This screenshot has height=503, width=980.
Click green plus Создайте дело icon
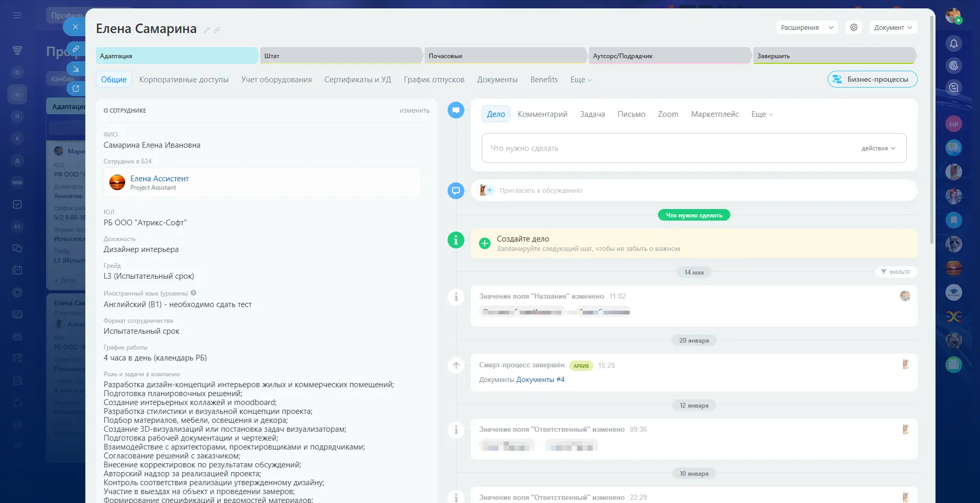click(x=485, y=243)
